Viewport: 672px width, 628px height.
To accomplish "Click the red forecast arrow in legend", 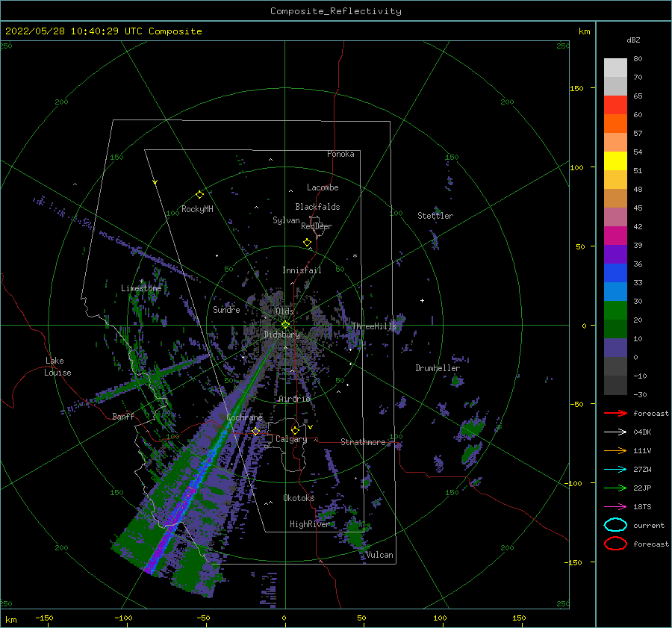I will (615, 413).
